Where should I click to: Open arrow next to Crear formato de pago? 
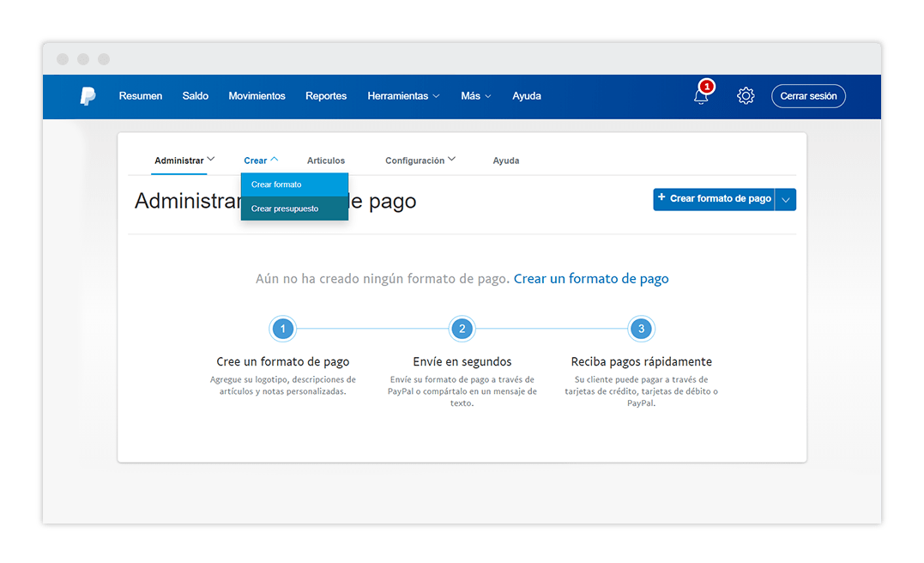(x=786, y=199)
